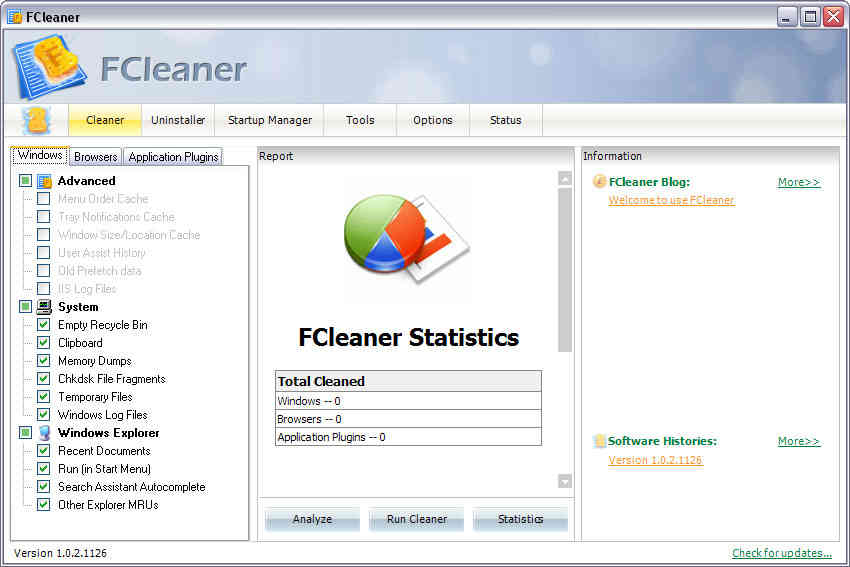Click the Total Cleaned table header
850x567 pixels.
click(408, 381)
